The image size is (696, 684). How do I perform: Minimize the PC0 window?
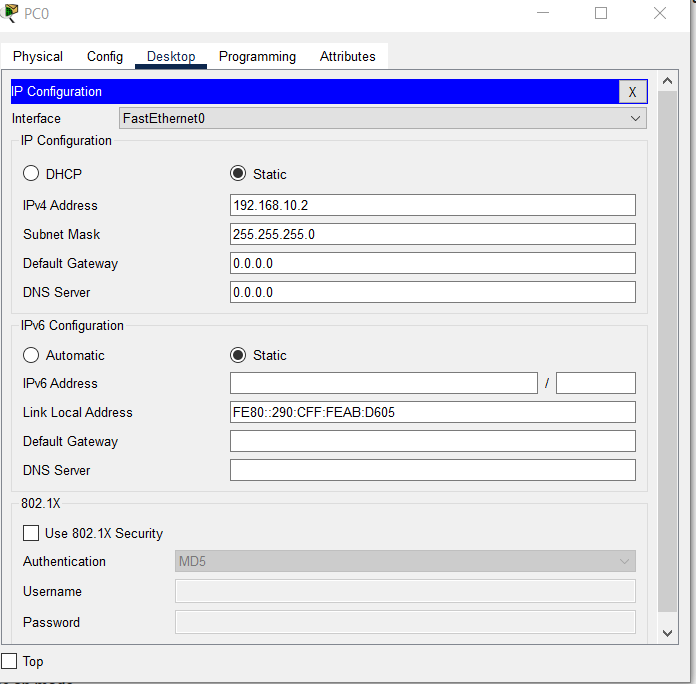543,13
